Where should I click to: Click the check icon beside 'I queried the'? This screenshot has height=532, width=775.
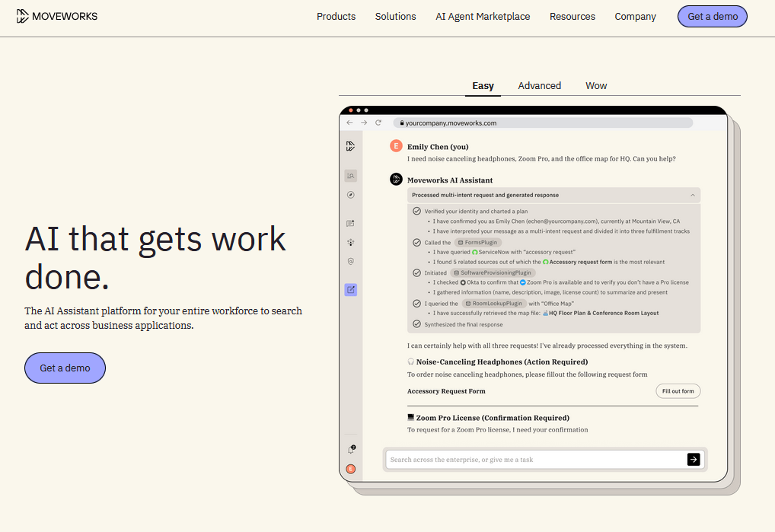pyautogui.click(x=416, y=304)
